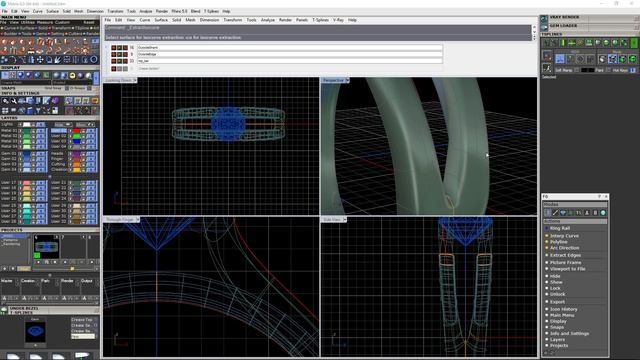Image resolution: width=640 pixels, height=360 pixels.
Task: Click the funnel filter icon in Info & Settings
Action: [x=38, y=110]
